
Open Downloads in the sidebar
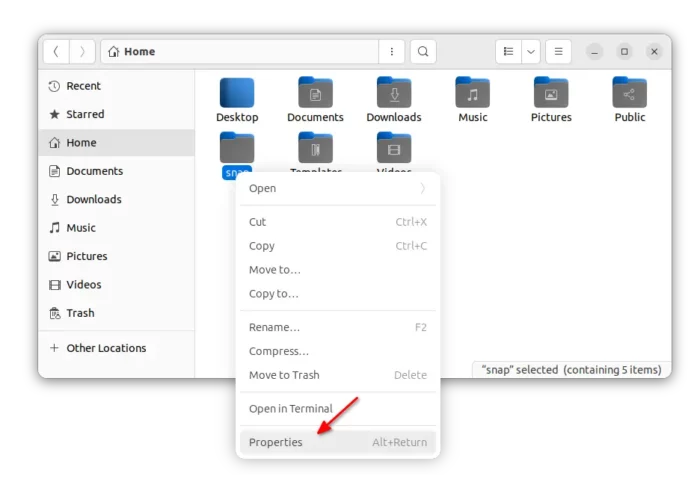(117, 200)
